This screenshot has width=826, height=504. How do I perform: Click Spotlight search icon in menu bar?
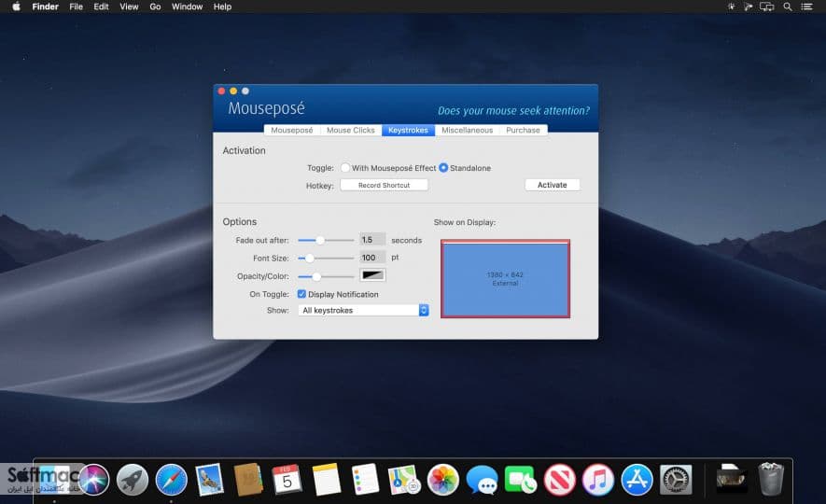pos(788,7)
